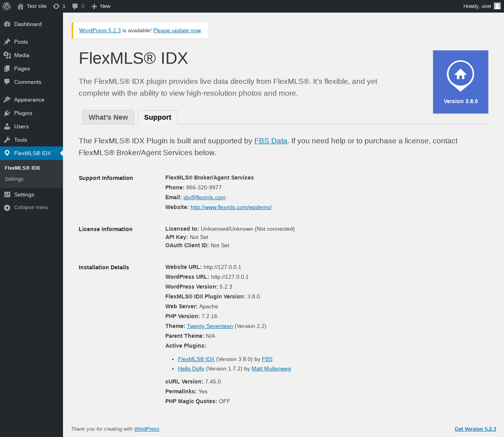
Task: Open the Appearance menu
Action: tap(31, 100)
